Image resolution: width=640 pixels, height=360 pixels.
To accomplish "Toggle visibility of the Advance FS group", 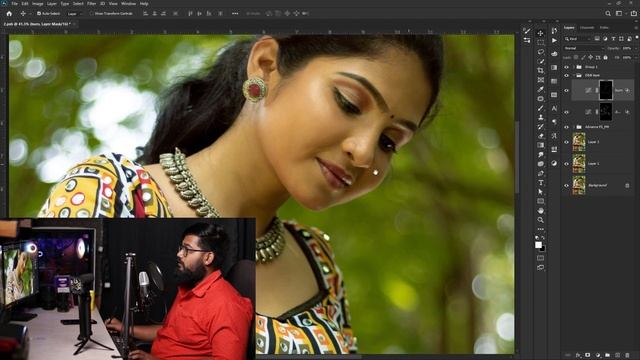I will [566, 127].
